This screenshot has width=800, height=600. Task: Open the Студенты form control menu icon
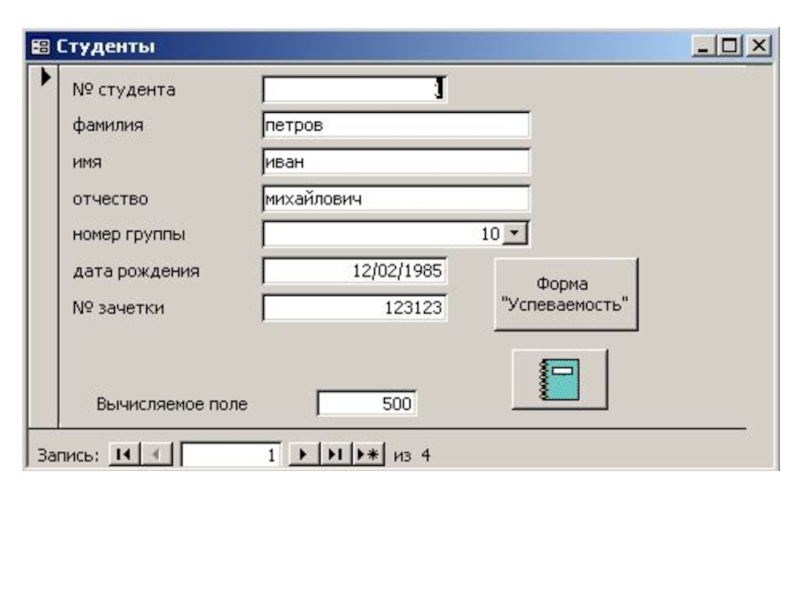tap(40, 46)
